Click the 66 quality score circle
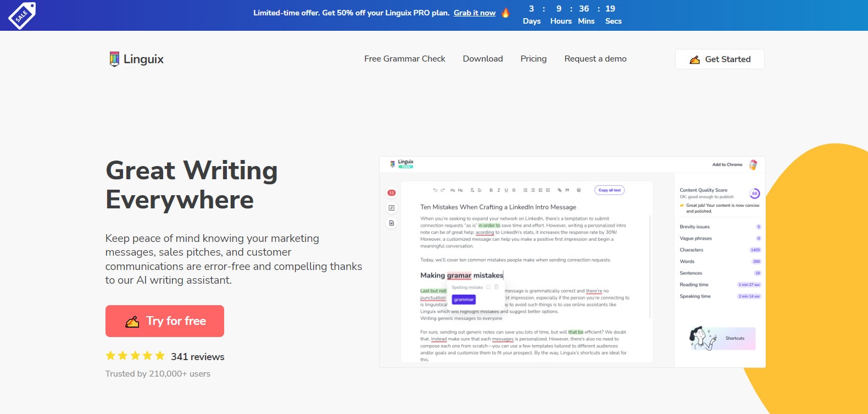Screen dimensions: 868x414 click(x=755, y=194)
